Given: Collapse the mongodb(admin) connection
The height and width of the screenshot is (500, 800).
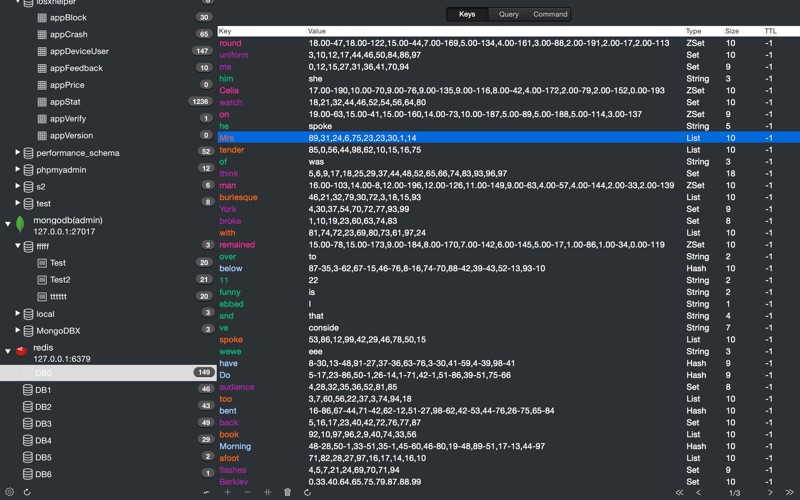Looking at the screenshot, I should [x=8, y=223].
